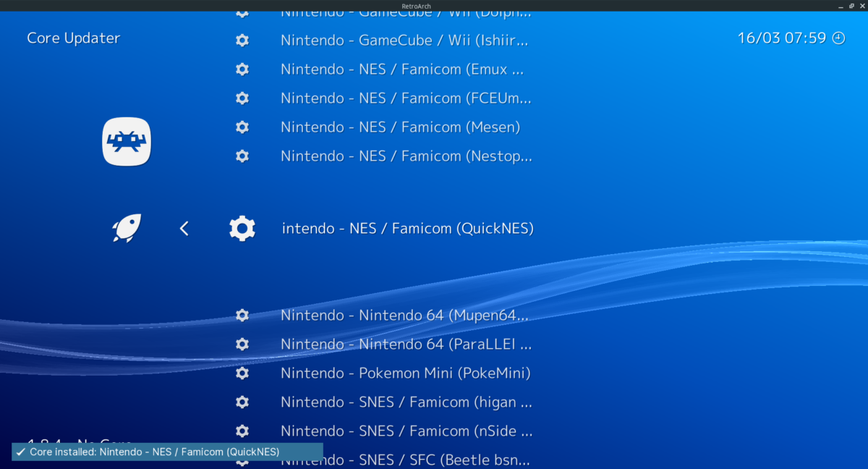Click the Core Updater heading
868x469 pixels.
point(73,38)
